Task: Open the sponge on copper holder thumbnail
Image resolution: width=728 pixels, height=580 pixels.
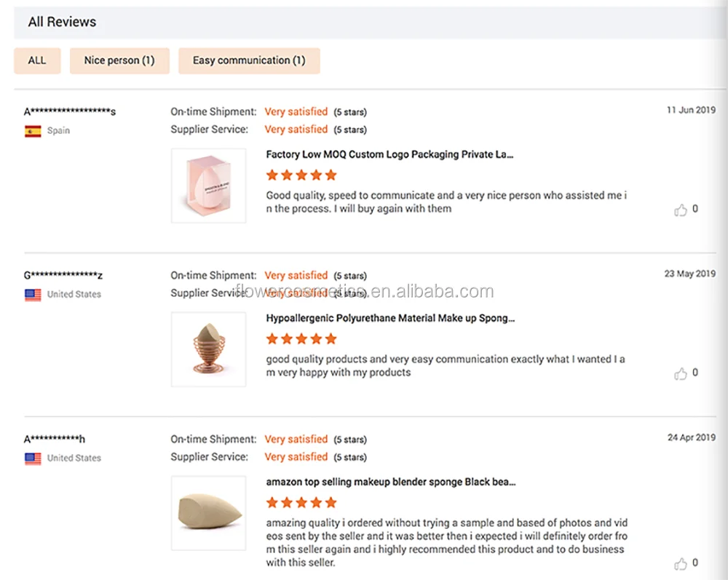Action: (x=208, y=349)
